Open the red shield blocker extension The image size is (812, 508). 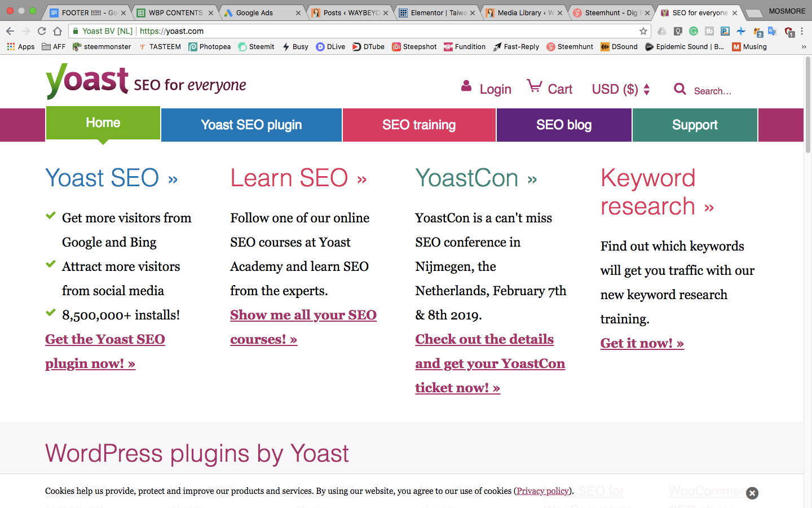(x=789, y=32)
